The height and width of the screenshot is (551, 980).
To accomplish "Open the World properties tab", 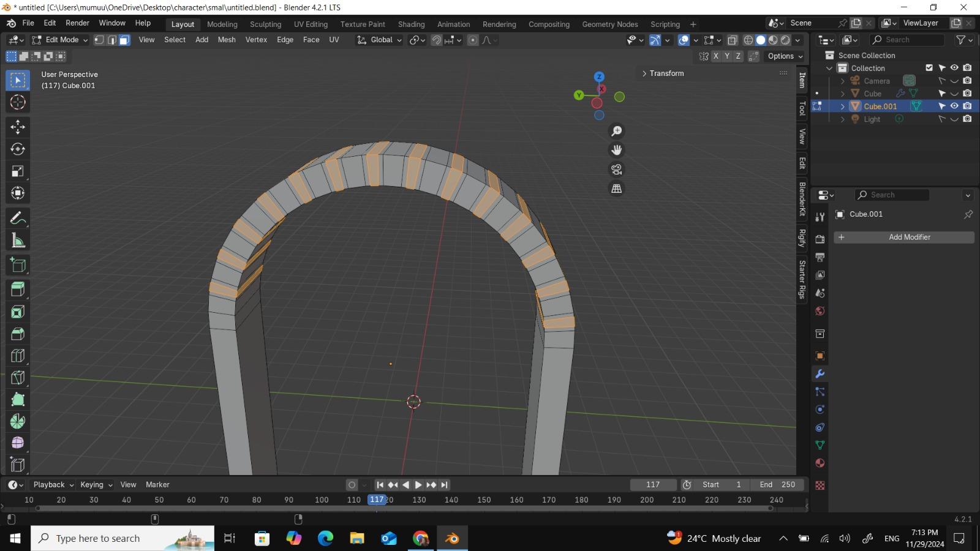I will tap(820, 311).
